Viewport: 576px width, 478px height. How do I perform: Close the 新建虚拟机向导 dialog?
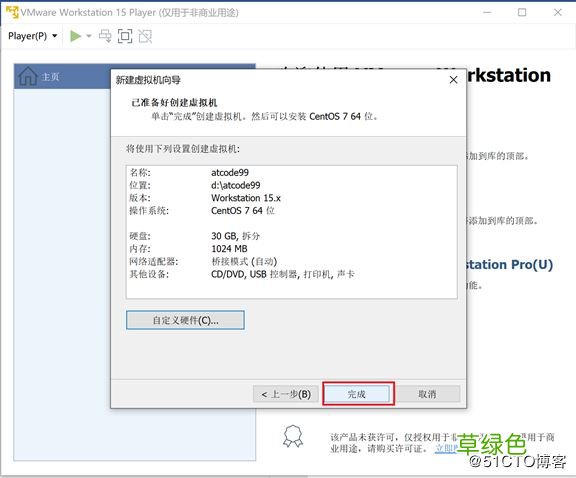453,80
